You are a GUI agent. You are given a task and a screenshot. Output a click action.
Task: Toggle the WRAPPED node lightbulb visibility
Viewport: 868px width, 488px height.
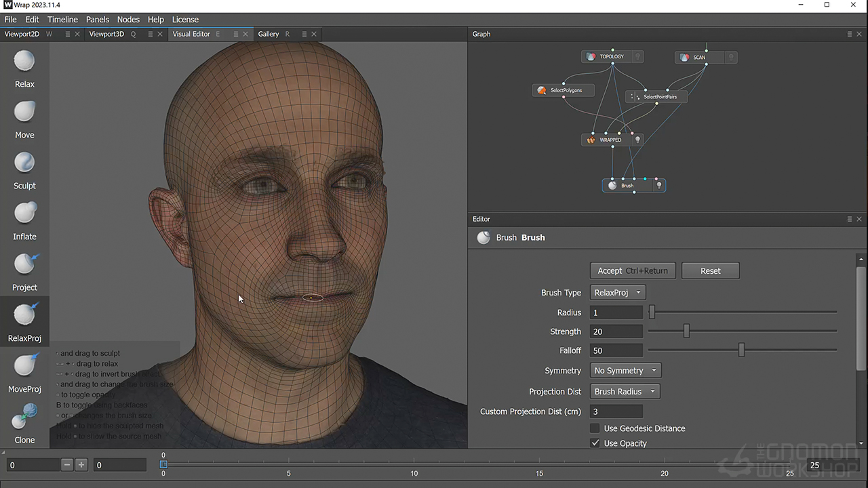pos(637,140)
